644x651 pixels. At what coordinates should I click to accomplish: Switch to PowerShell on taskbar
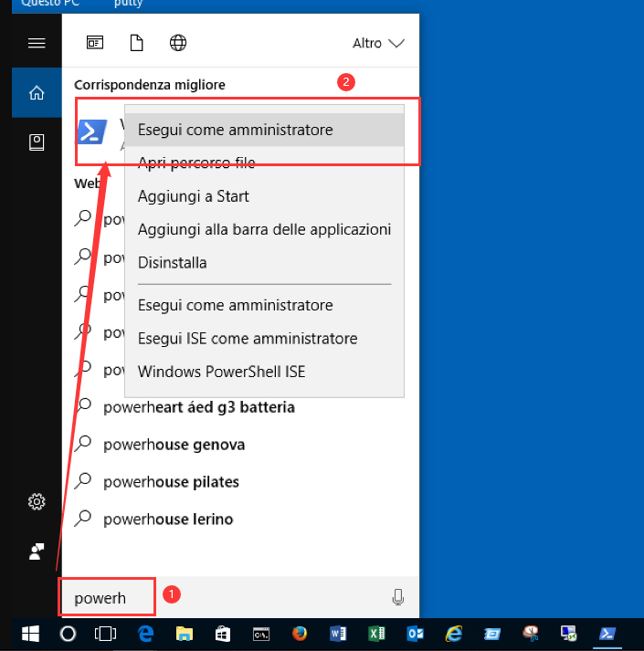[x=607, y=634]
